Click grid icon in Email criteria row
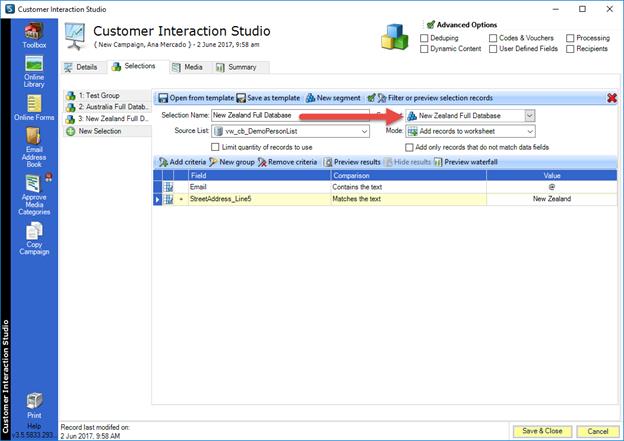624x441 pixels. coord(169,187)
